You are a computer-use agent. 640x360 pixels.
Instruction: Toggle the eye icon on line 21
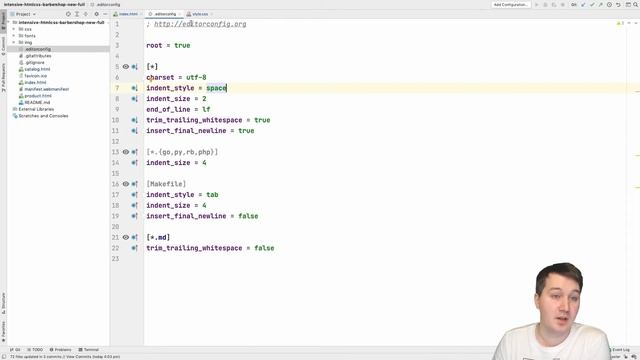126,237
